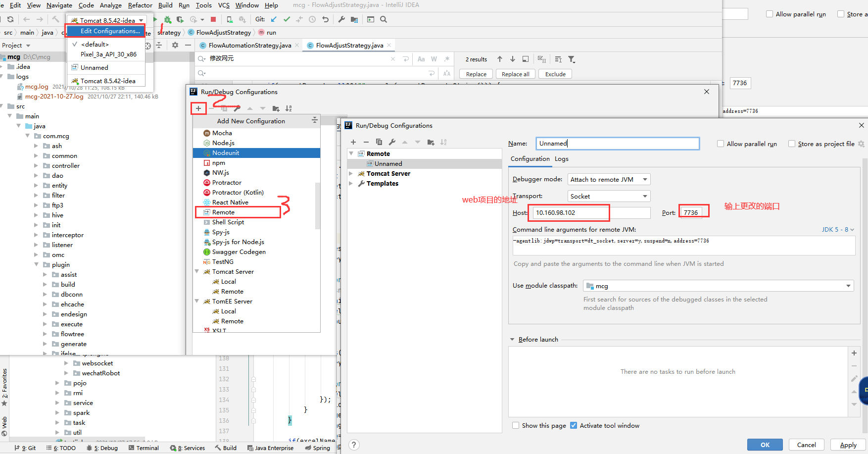Open Tomcat 8.5.42-idea run configuration combo box
The image size is (868, 454).
pyautogui.click(x=106, y=20)
